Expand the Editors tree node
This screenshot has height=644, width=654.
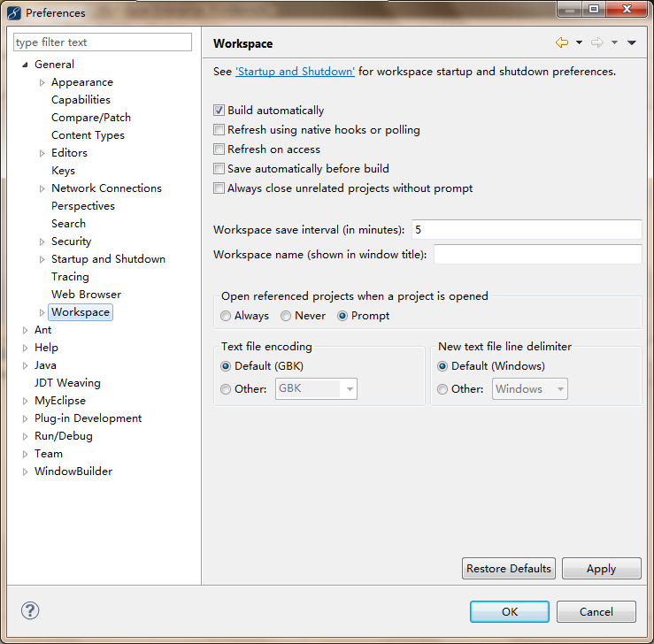pos(42,153)
